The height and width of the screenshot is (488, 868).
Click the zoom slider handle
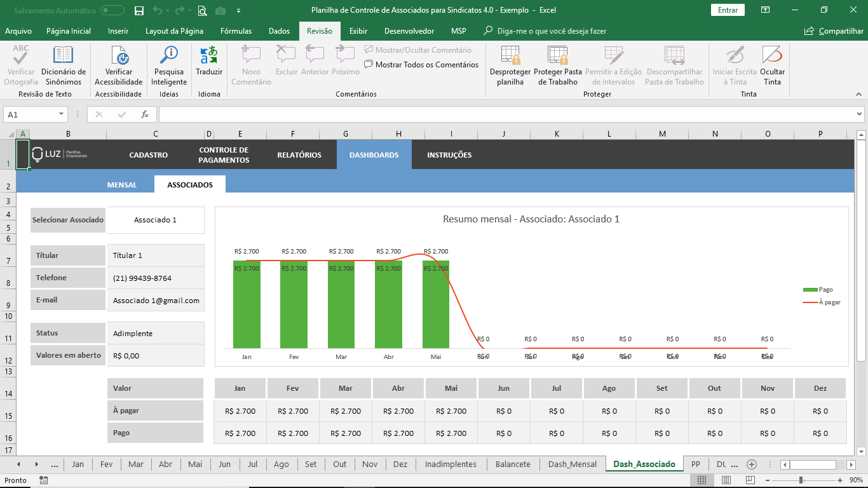tap(801, 480)
